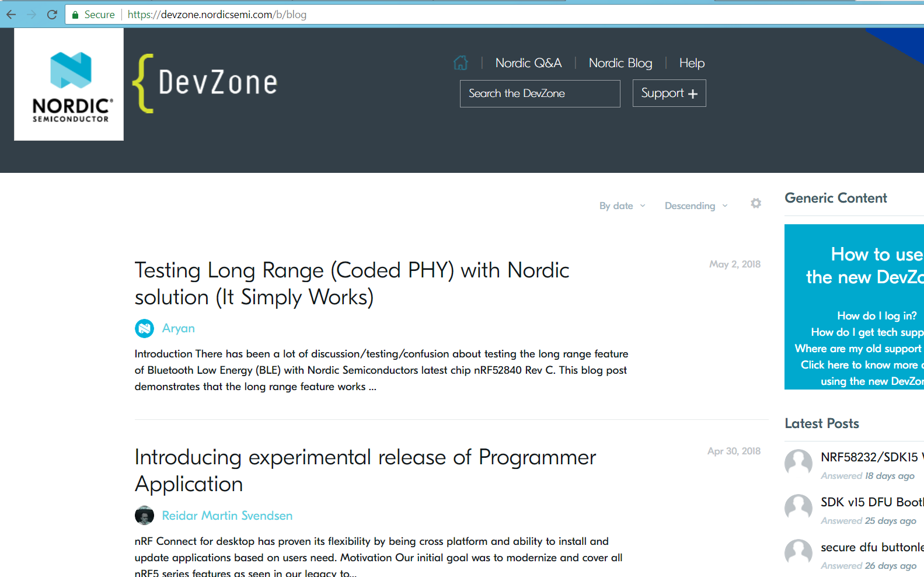This screenshot has width=924, height=577.
Task: Click the Generic Content heading
Action: click(835, 198)
